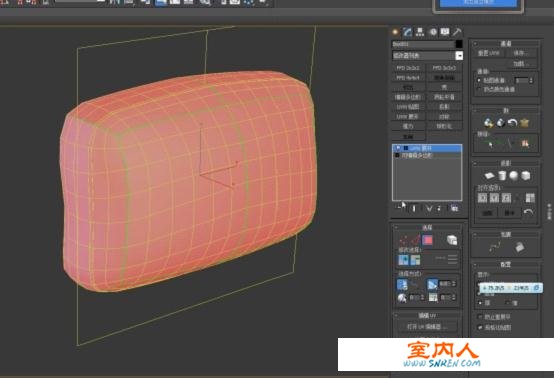The width and height of the screenshot is (554, 378).
Task: Click the shrink selection icon
Action: pyautogui.click(x=415, y=260)
